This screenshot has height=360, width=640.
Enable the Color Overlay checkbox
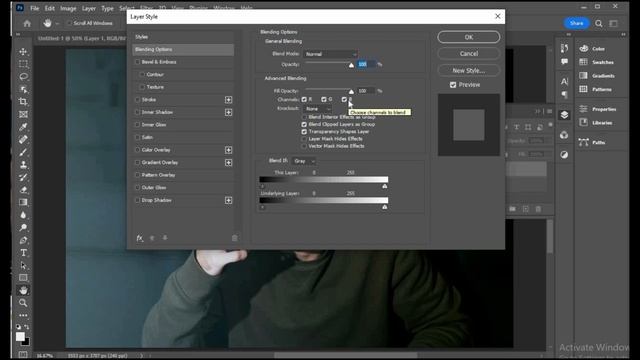138,150
